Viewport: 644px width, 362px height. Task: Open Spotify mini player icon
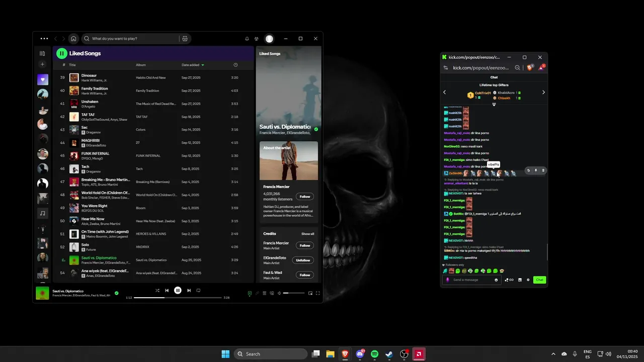310,293
